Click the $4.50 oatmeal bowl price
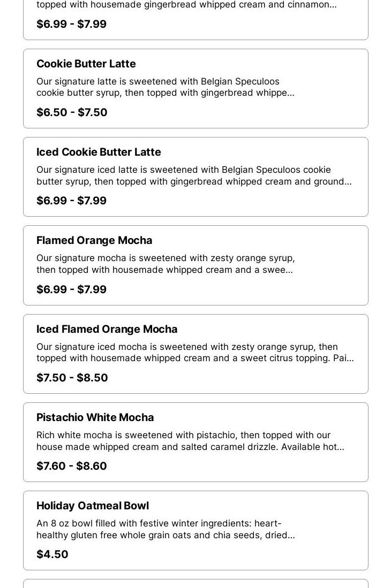The height and width of the screenshot is (588, 391). [x=52, y=554]
